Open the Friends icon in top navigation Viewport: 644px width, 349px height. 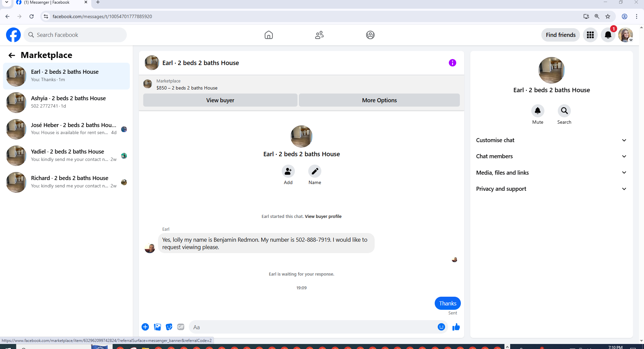coord(319,35)
